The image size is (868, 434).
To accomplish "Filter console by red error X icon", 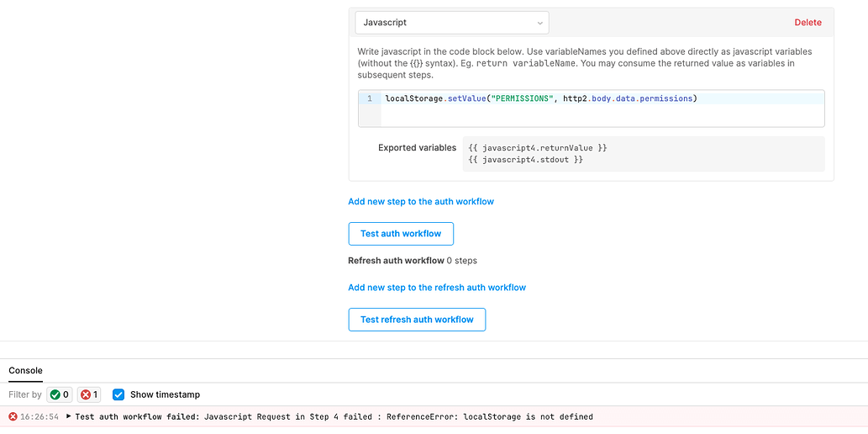I will tap(89, 394).
